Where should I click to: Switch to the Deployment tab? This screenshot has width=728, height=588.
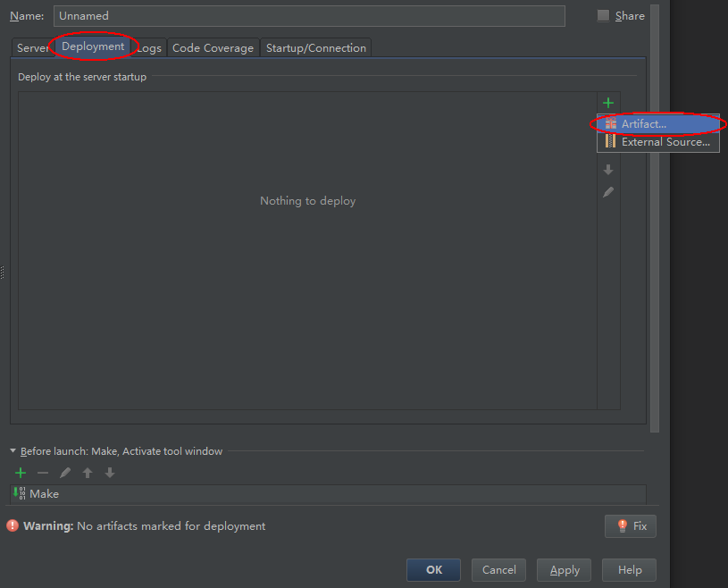pos(93,46)
